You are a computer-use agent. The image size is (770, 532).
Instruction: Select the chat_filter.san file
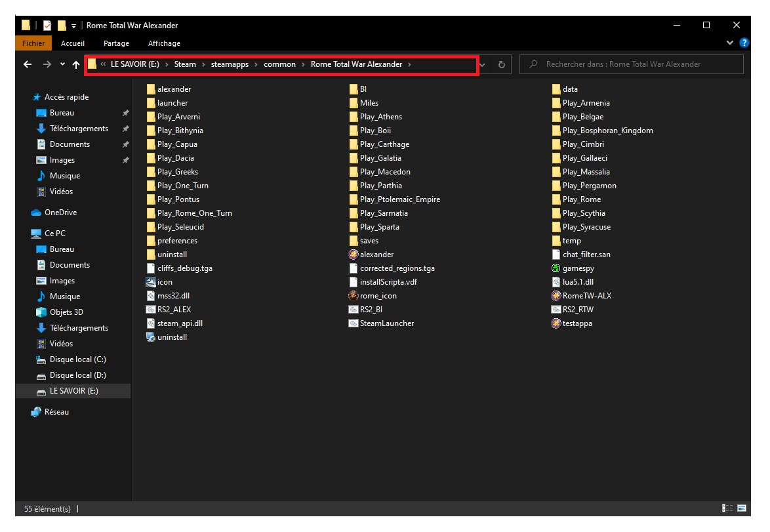pyautogui.click(x=581, y=255)
